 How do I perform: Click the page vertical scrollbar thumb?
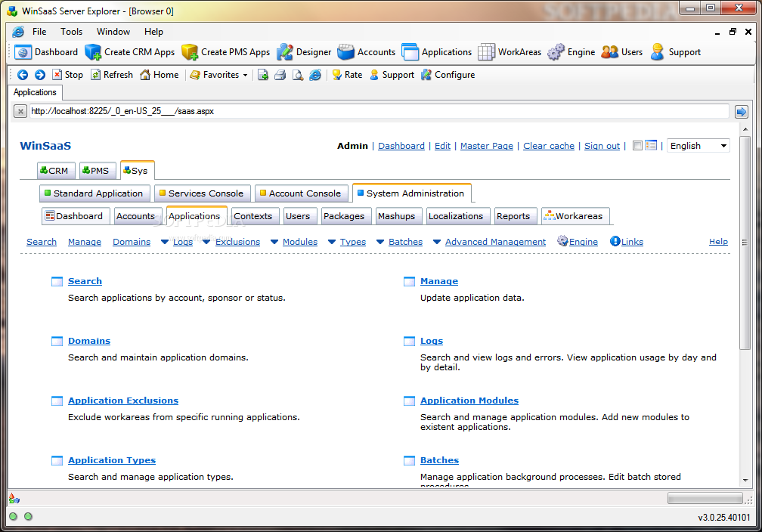[745, 243]
